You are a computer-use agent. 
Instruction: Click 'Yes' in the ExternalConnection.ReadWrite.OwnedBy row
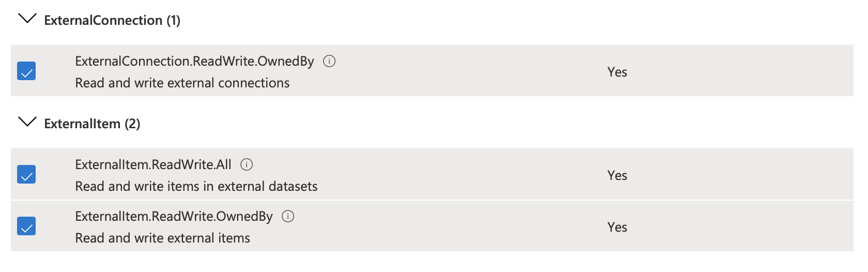[617, 72]
